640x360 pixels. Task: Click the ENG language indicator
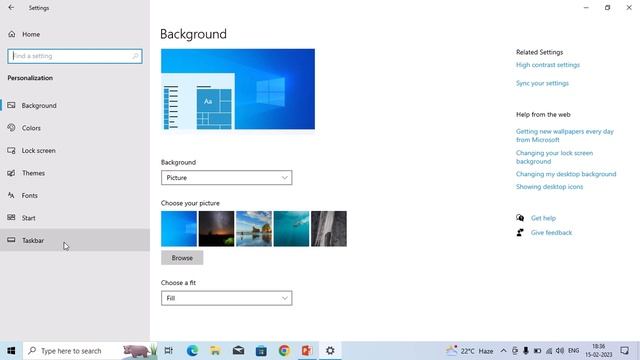tap(573, 351)
